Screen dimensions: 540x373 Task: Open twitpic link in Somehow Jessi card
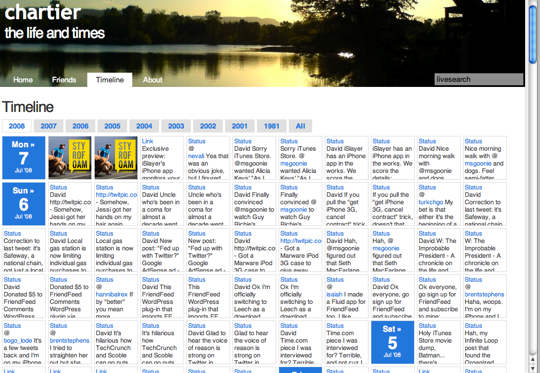pyautogui.click(x=116, y=195)
